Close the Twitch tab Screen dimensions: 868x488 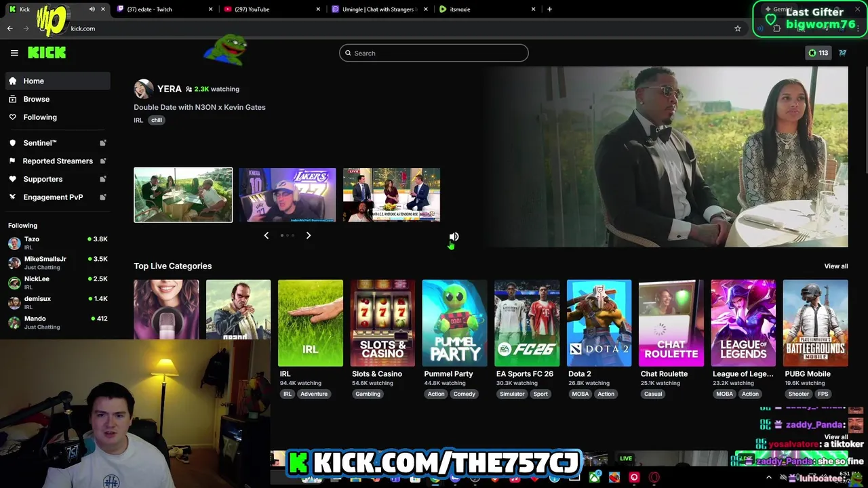click(210, 9)
